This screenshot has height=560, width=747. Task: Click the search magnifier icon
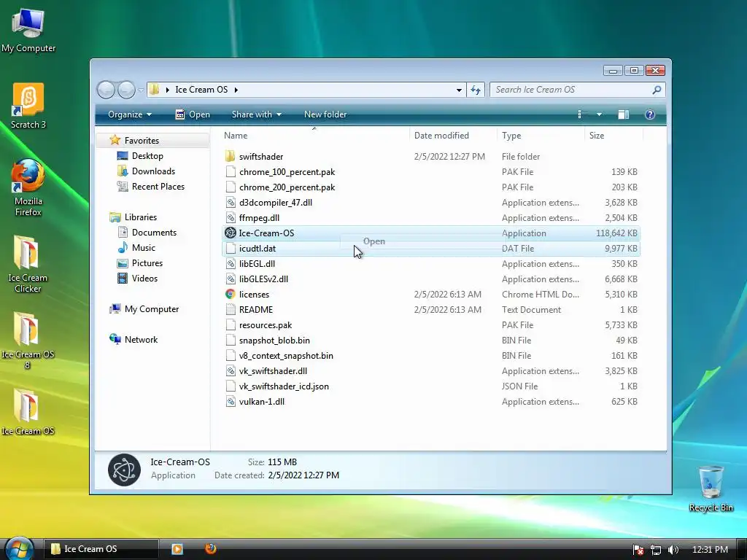click(x=657, y=90)
